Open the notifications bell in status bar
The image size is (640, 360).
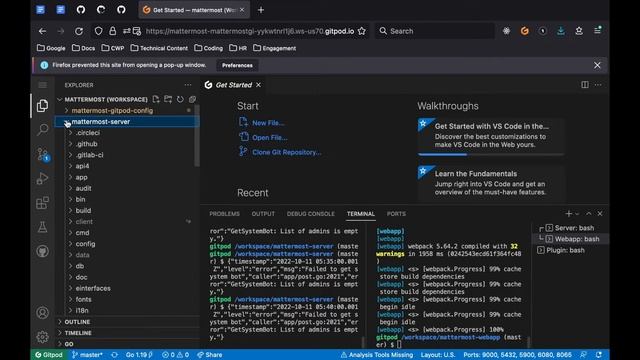(598, 355)
